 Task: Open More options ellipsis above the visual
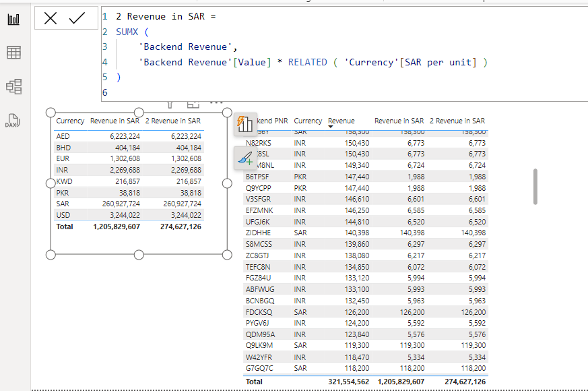[x=216, y=102]
